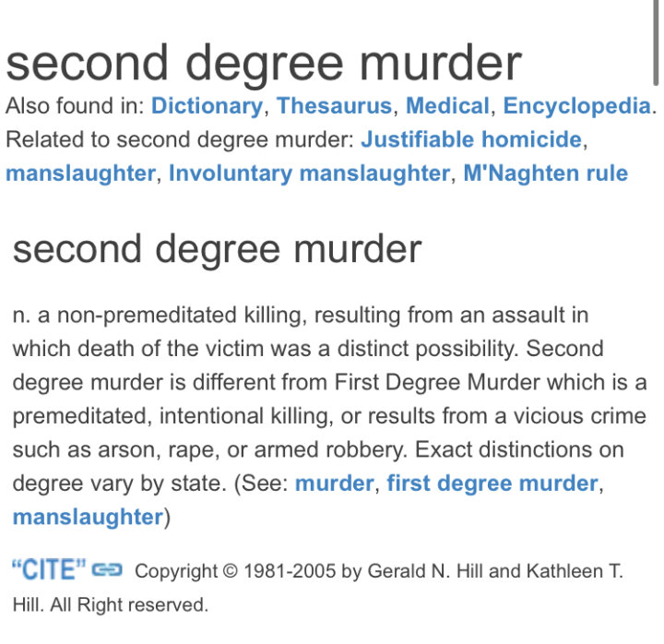Go to the Medical entry
This screenshot has height=644, width=664.
pos(447,105)
